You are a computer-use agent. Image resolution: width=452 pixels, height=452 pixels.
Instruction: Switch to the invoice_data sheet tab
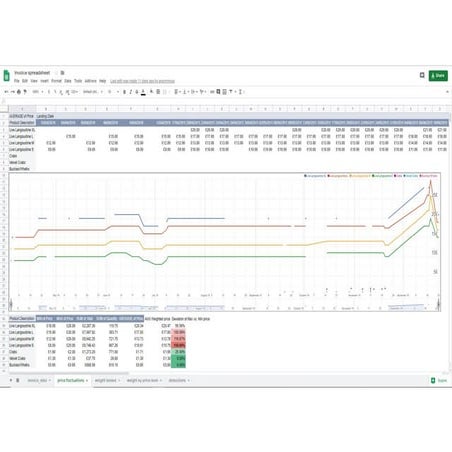click(39, 380)
